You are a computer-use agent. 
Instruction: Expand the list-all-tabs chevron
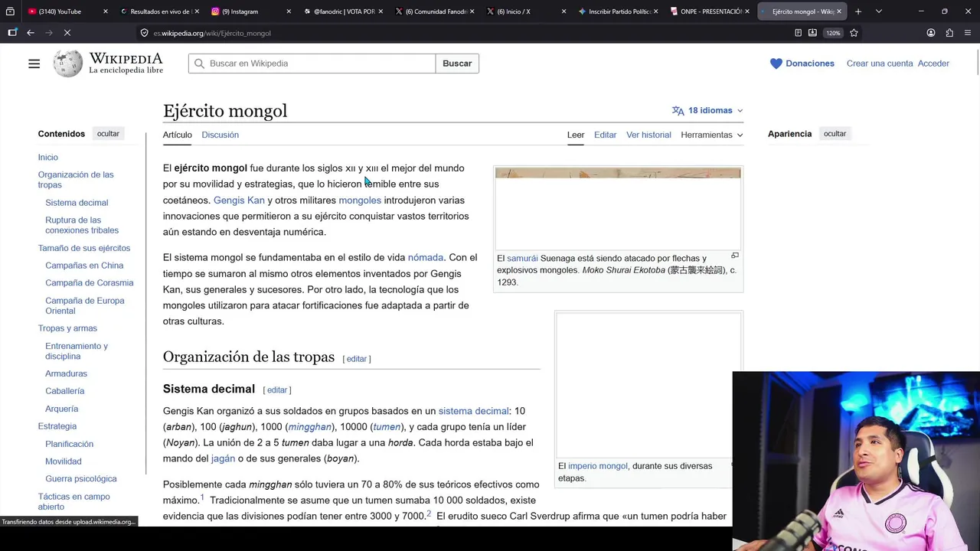(878, 11)
